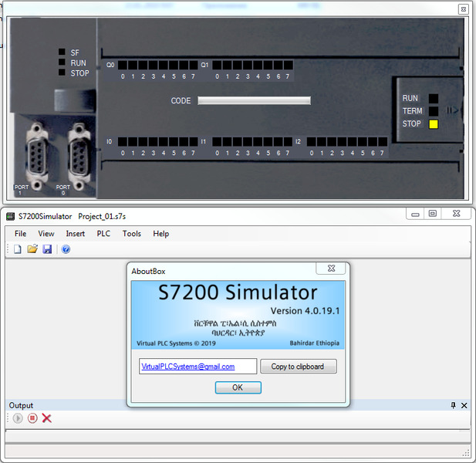Click the S7200Simulator title bar app icon

point(11,217)
